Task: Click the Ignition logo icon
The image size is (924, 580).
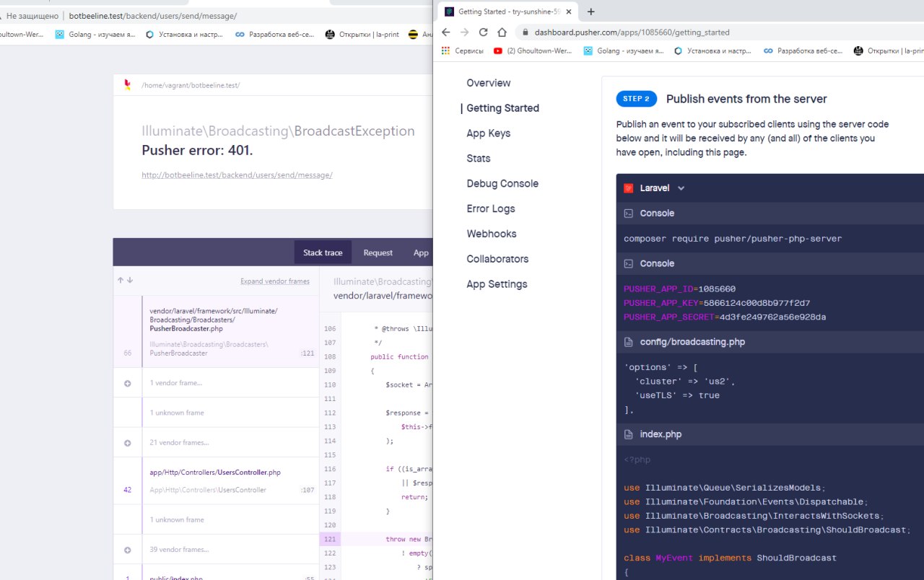Action: 128,85
